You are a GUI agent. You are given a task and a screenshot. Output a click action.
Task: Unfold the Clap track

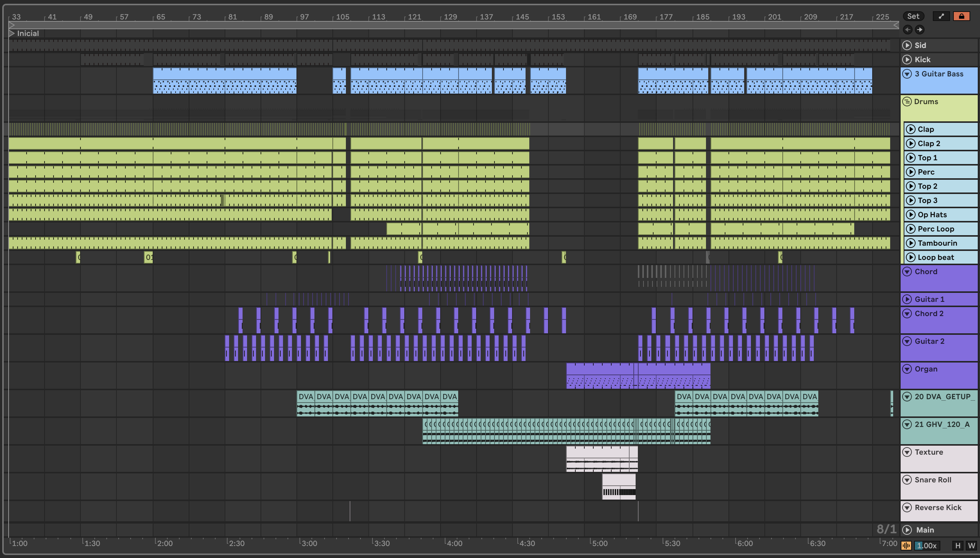(911, 129)
